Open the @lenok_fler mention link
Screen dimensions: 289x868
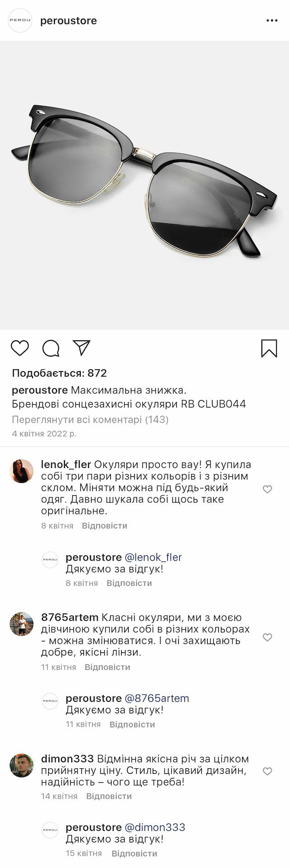click(153, 557)
